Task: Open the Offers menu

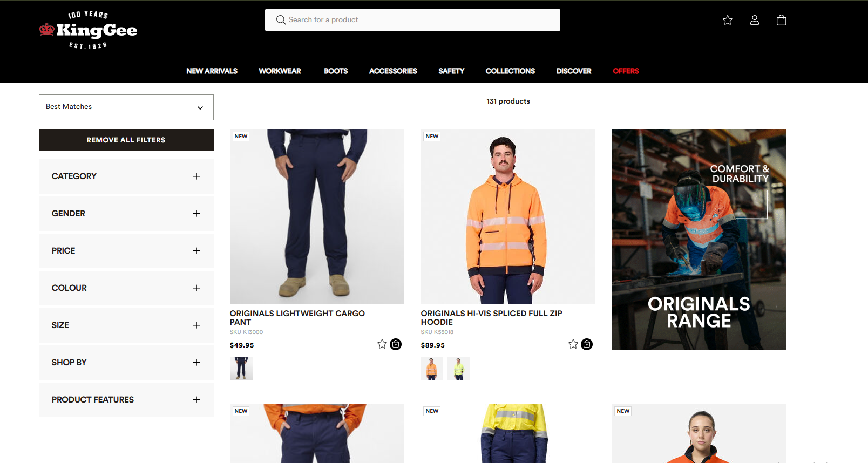Action: (x=626, y=71)
